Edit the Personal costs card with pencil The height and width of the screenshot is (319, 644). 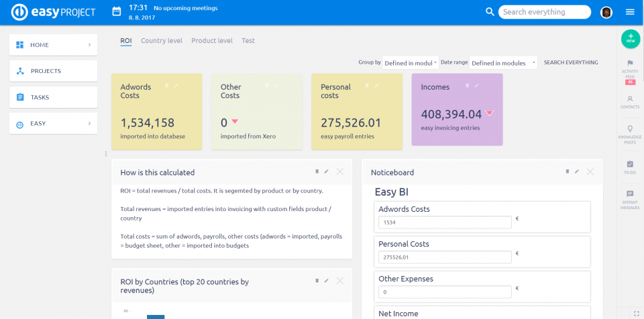(376, 85)
